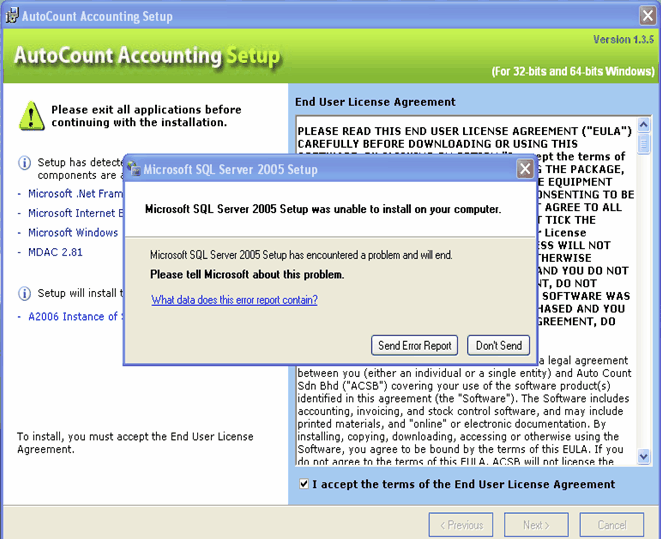The image size is (661, 539).
Task: Click the 'To install, you must accept' notice
Action: [x=135, y=443]
